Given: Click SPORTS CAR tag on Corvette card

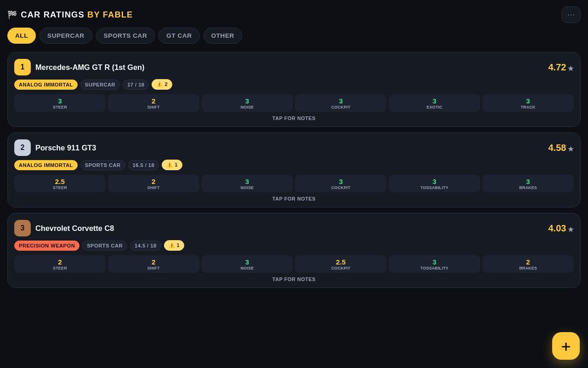Looking at the screenshot, I should (105, 246).
